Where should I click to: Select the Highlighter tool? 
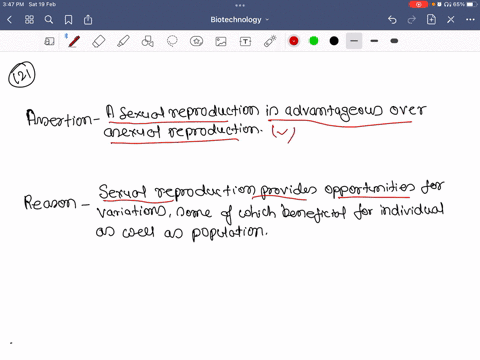[x=123, y=41]
